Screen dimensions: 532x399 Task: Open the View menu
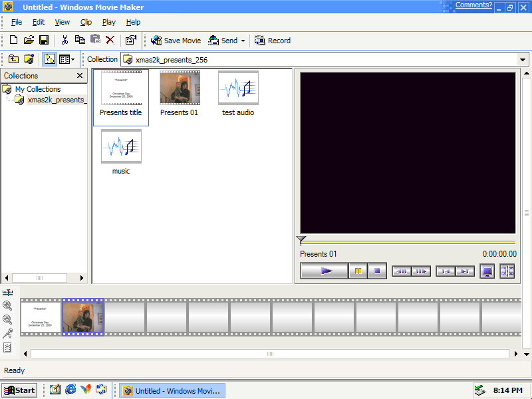(x=62, y=22)
